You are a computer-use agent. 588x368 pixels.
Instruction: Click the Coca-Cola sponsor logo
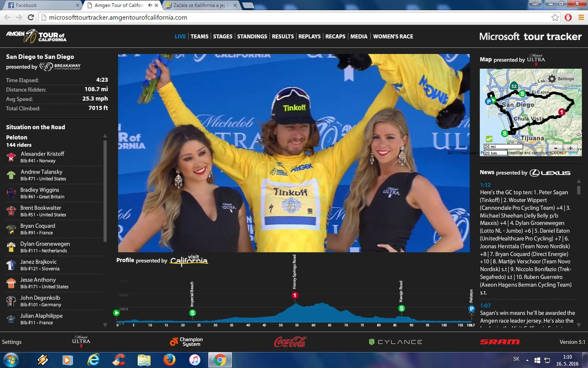click(x=290, y=342)
